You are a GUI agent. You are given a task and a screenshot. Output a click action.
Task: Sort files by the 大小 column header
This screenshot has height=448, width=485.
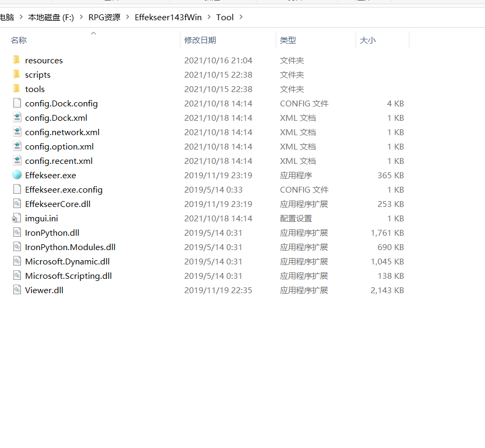tap(368, 40)
